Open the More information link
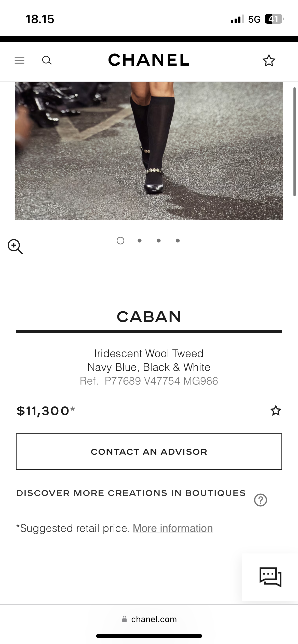298x644 pixels. click(x=173, y=528)
